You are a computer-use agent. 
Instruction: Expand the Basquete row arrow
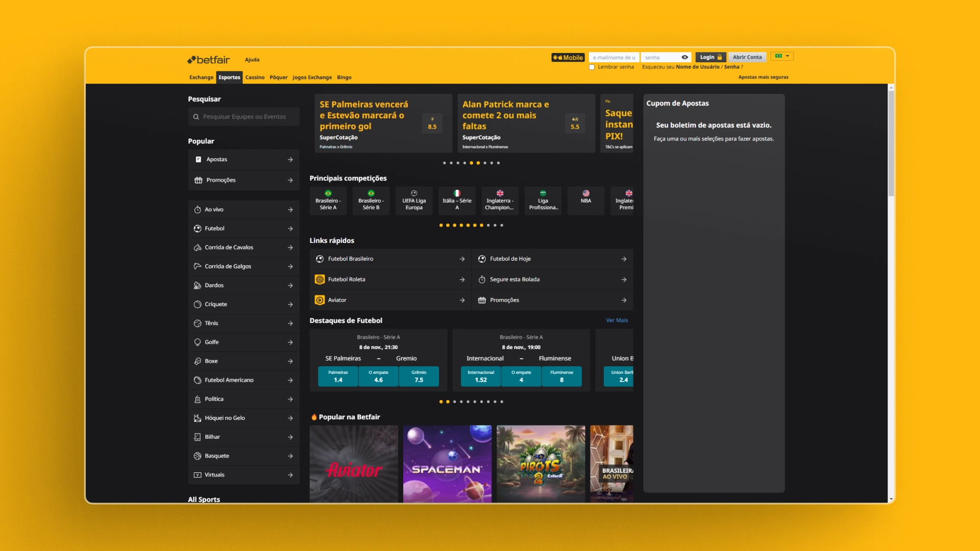(290, 456)
